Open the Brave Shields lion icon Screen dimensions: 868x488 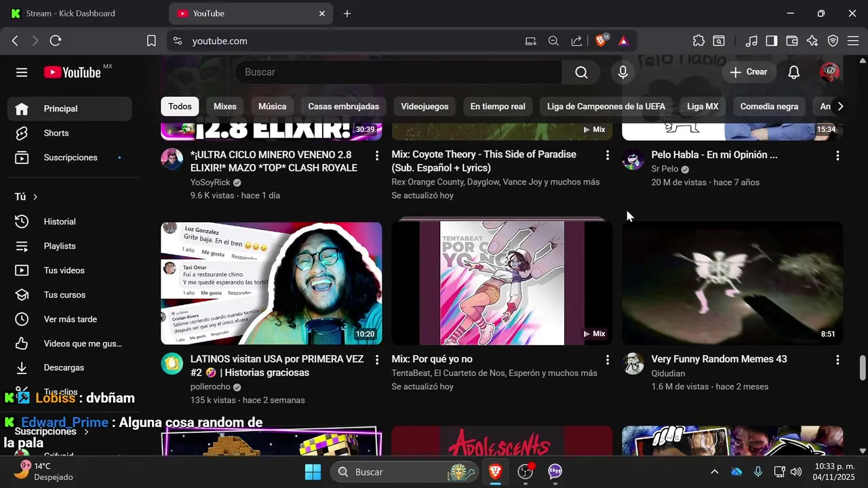[x=601, y=41]
